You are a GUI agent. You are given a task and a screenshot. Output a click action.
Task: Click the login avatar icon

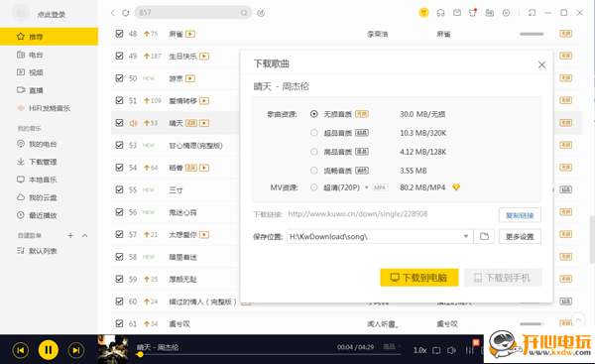21,13
